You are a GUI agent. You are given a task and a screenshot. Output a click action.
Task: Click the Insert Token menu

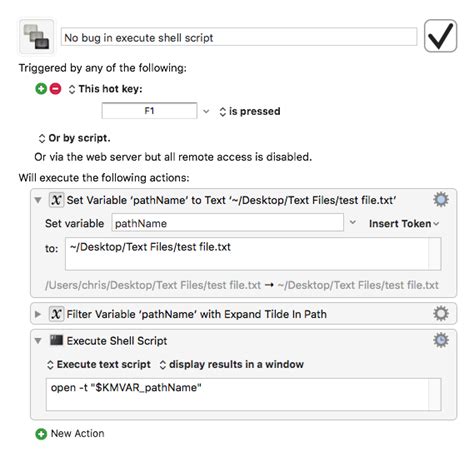(404, 223)
